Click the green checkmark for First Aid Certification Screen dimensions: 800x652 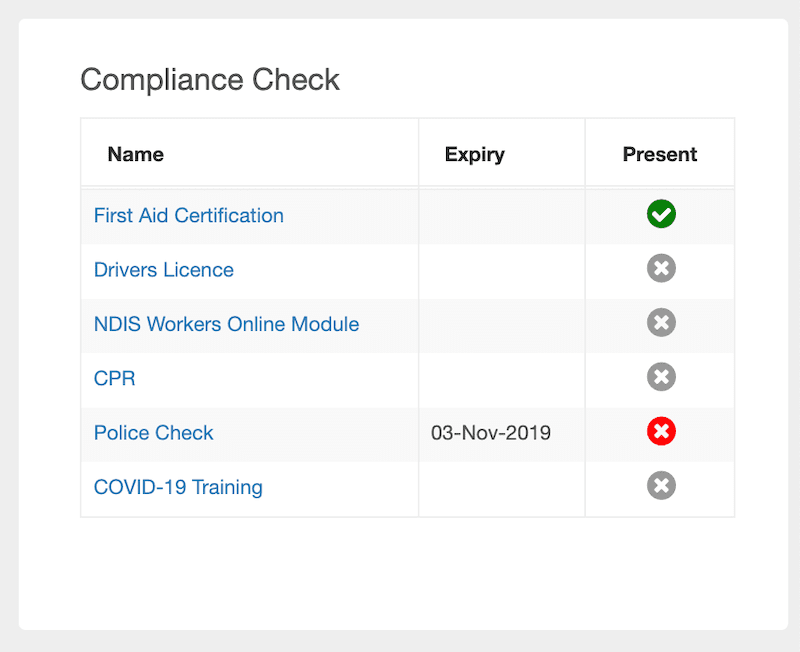(x=661, y=214)
